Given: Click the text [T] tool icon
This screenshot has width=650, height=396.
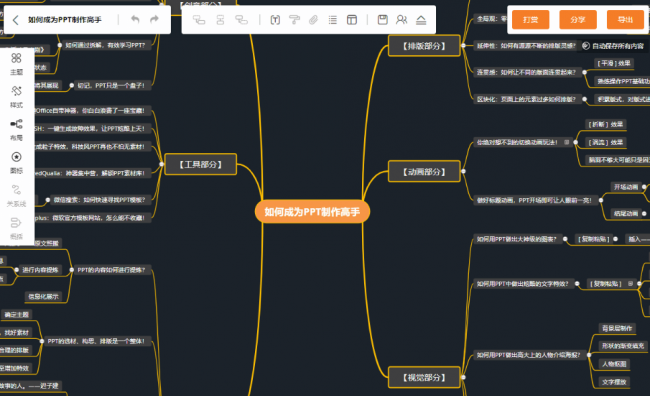Looking at the screenshot, I should click(275, 20).
